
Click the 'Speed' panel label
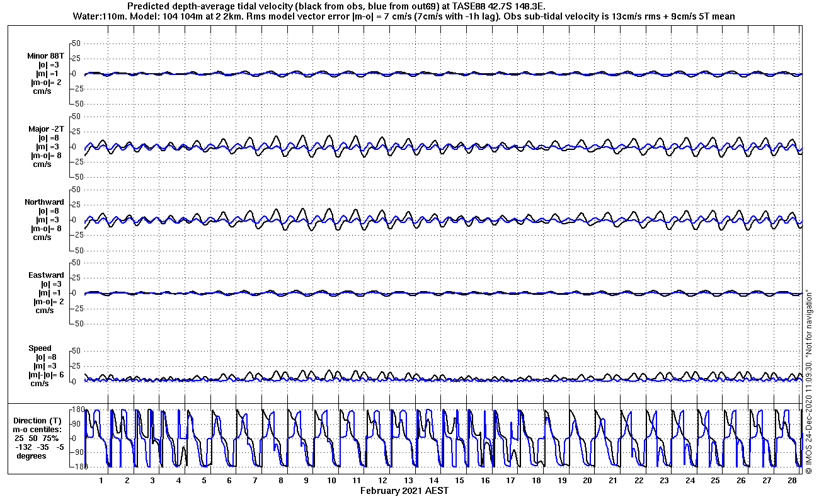[40, 348]
